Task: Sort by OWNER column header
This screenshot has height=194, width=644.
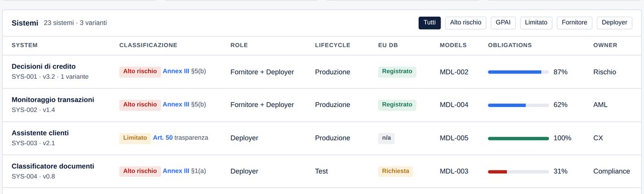Action: point(605,45)
